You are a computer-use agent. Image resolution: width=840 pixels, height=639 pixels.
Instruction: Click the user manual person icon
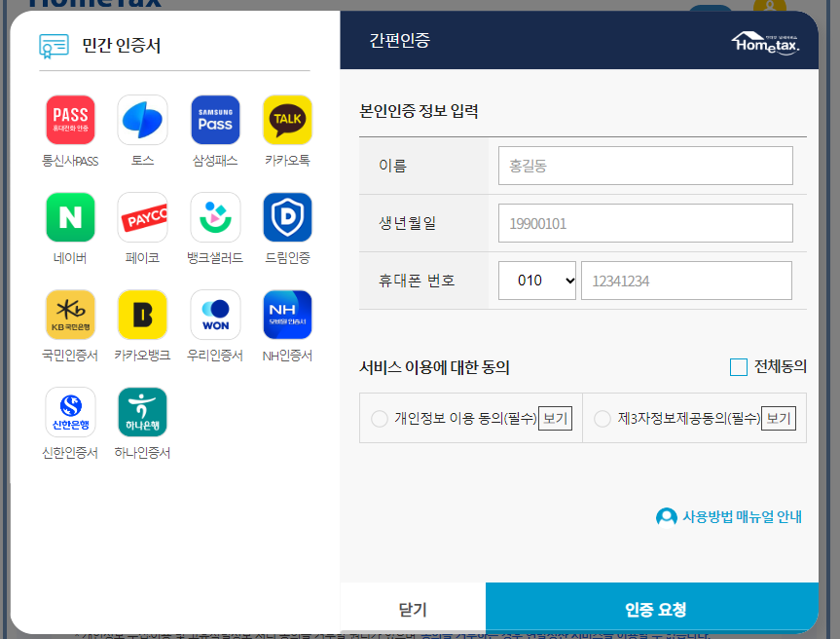click(667, 517)
